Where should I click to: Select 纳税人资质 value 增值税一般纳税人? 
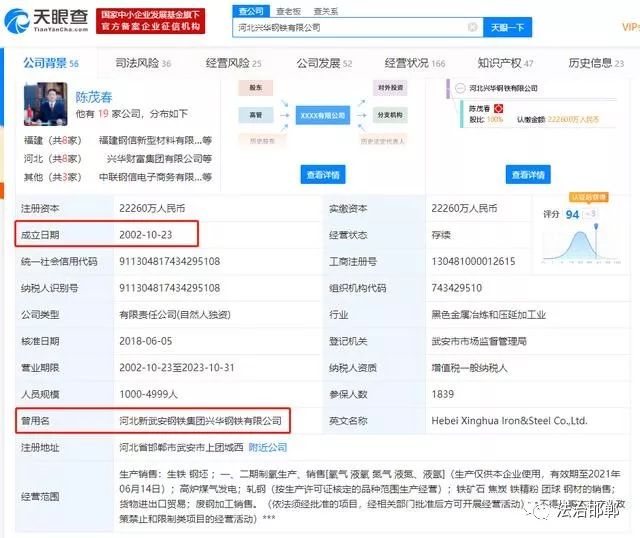tap(469, 368)
